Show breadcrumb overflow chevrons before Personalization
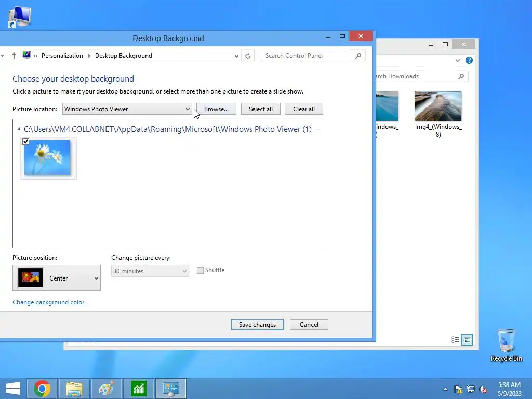The height and width of the screenshot is (399, 532). 35,56
